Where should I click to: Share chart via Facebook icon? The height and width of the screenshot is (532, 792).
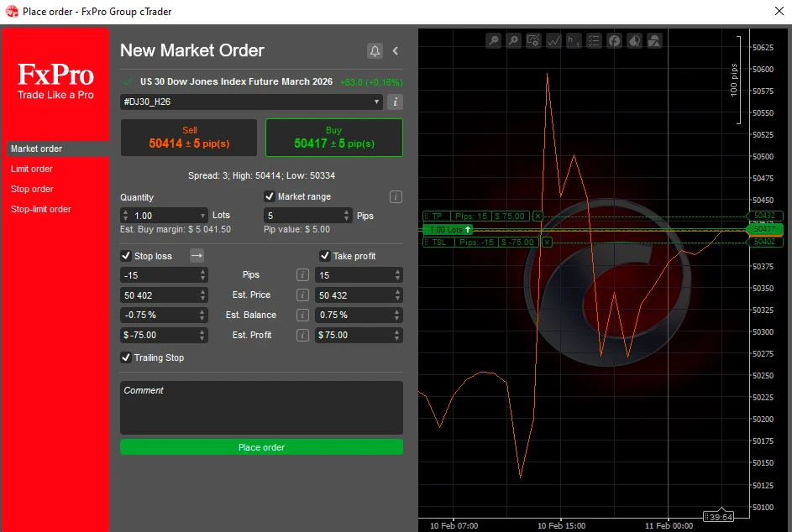(x=614, y=40)
